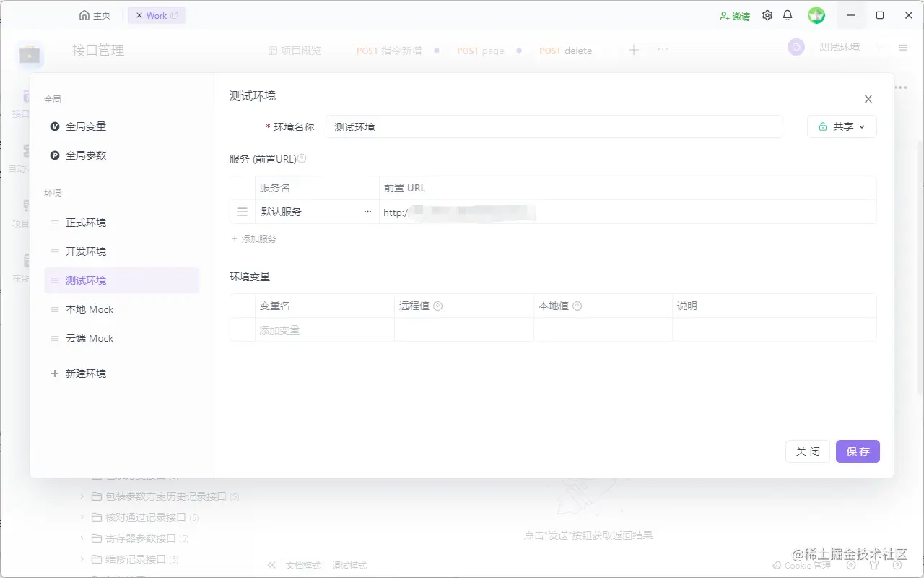This screenshot has width=924, height=578.
Task: Click 维修记录接口 tree item
Action: point(136,559)
